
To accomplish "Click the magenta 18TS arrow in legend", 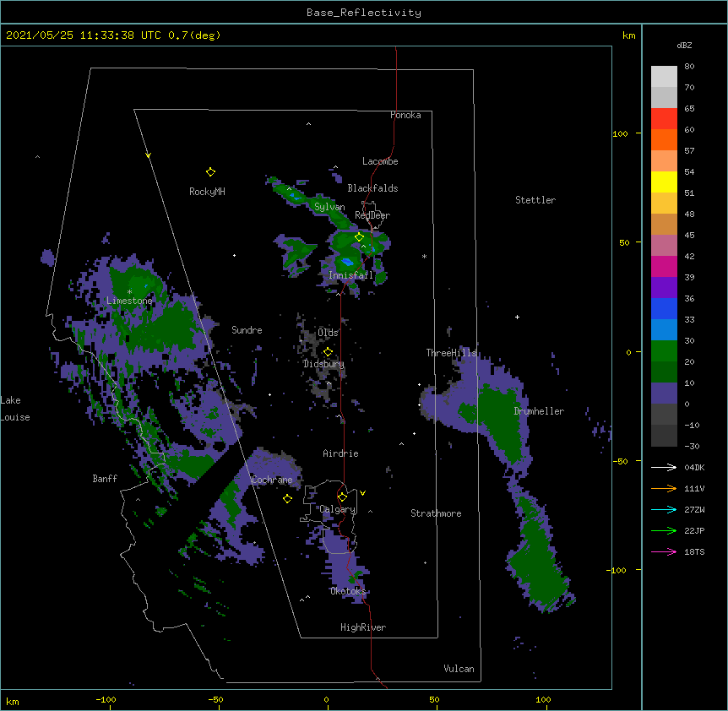I will pos(664,551).
